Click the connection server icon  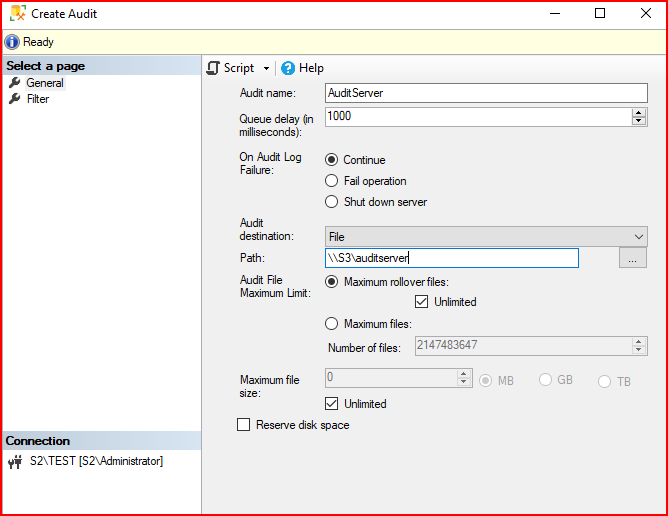coord(14,462)
